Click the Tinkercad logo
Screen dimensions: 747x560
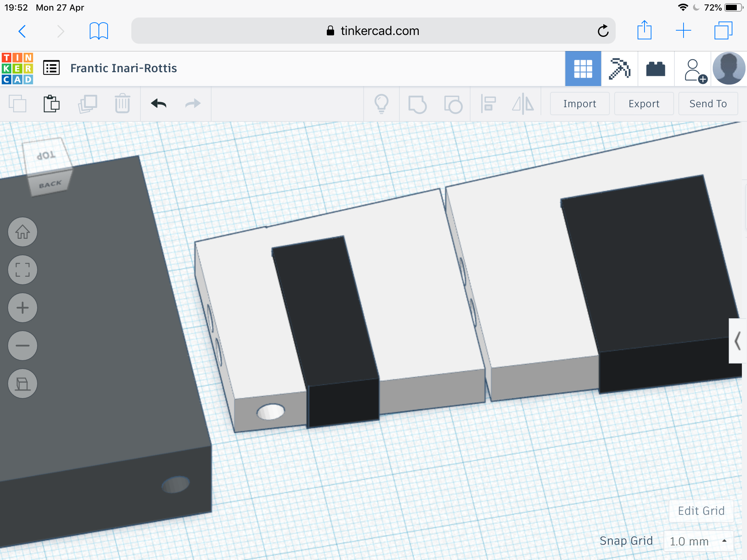(17, 69)
